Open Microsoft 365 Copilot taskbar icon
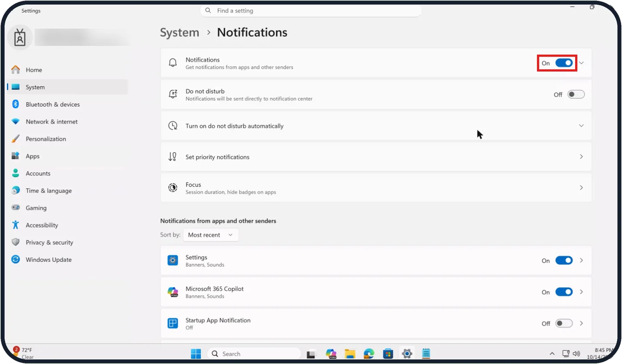This screenshot has width=622, height=364. (x=331, y=354)
